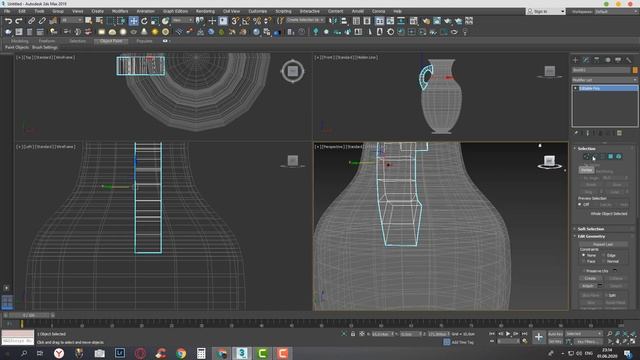The height and width of the screenshot is (360, 640).
Task: Toggle the Preserve UVs checkbox
Action: (x=584, y=271)
